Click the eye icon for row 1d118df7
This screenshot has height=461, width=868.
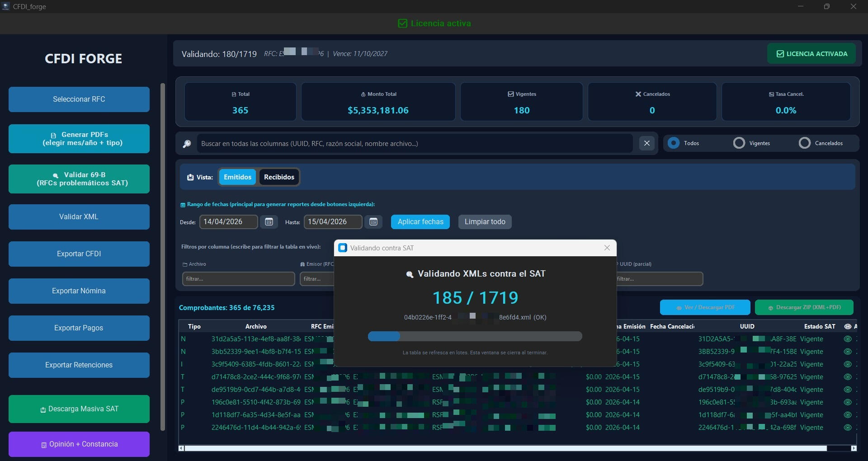tap(848, 415)
